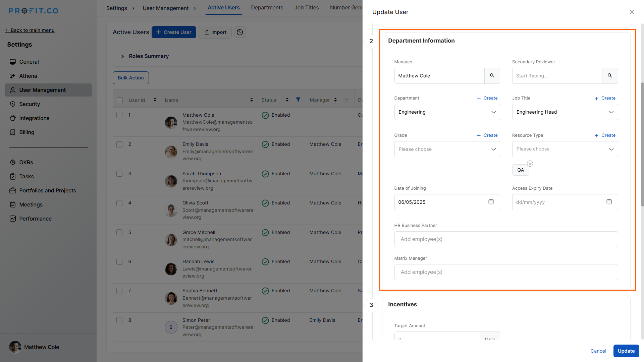Remove the QA resource type tag
The height and width of the screenshot is (362, 644).
tap(530, 164)
